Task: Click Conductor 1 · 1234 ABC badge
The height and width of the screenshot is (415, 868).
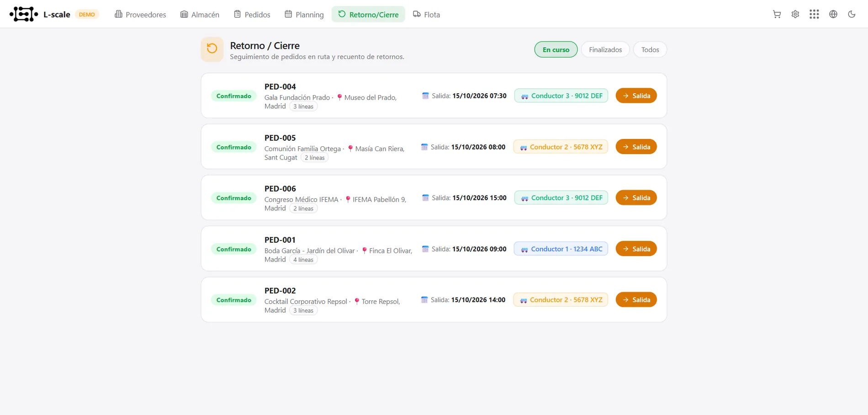Action: (561, 249)
